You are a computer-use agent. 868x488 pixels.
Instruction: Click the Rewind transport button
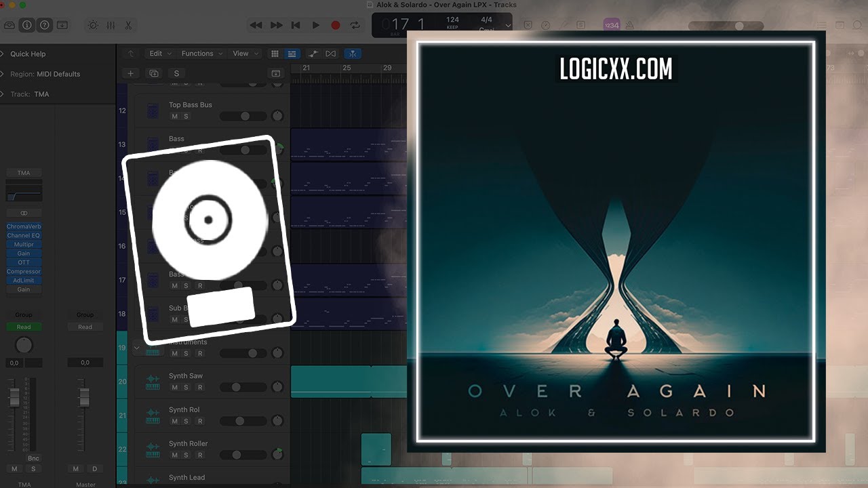[256, 25]
